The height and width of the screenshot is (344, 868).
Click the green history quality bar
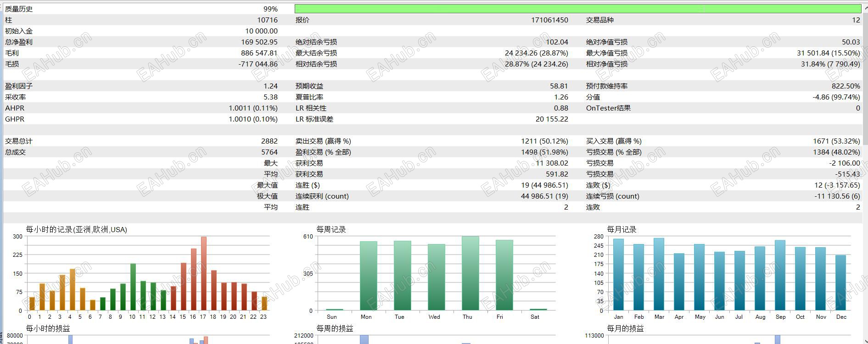pos(578,9)
